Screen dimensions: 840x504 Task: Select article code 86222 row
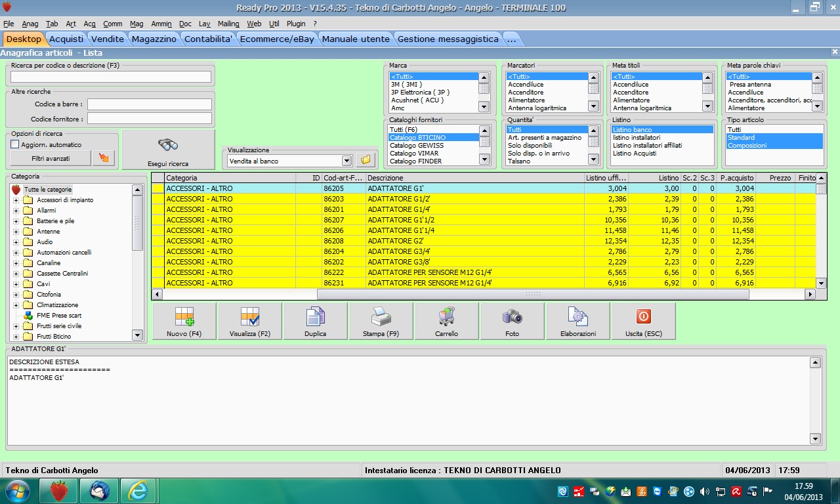pos(484,272)
